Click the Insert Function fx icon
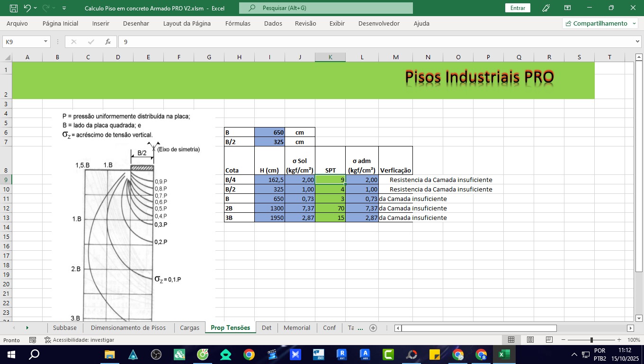644x364 pixels. (x=108, y=42)
